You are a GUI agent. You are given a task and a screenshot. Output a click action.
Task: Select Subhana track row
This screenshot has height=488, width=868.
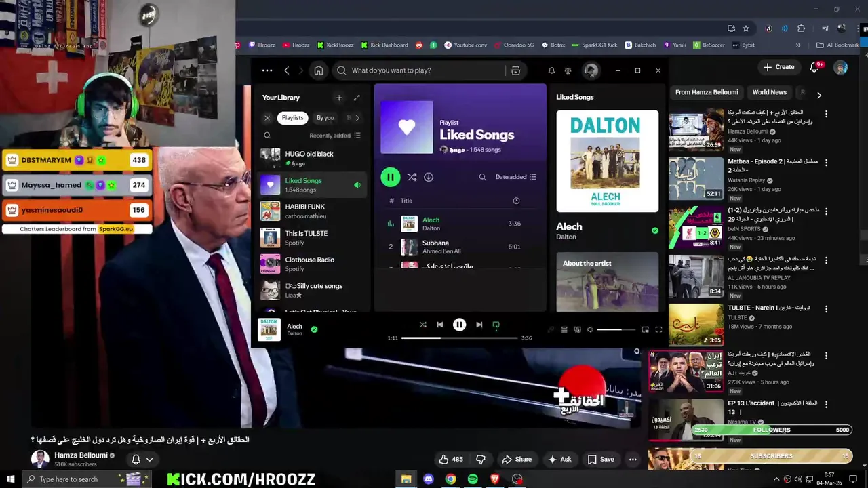(460, 247)
